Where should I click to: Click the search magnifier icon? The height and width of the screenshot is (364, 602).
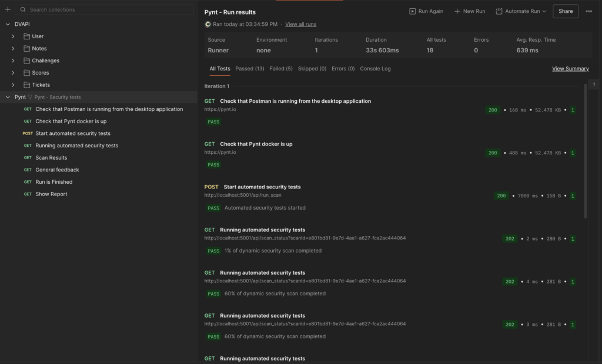(22, 10)
